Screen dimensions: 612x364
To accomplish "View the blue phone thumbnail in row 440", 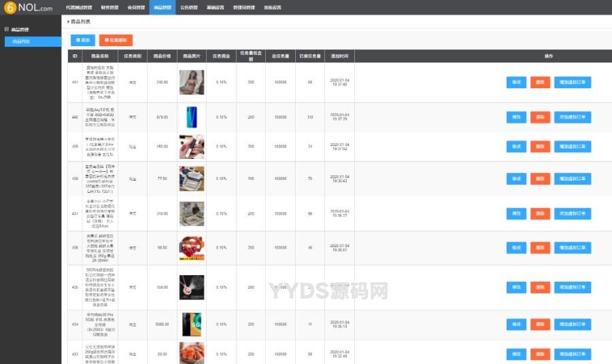I will coord(191,117).
